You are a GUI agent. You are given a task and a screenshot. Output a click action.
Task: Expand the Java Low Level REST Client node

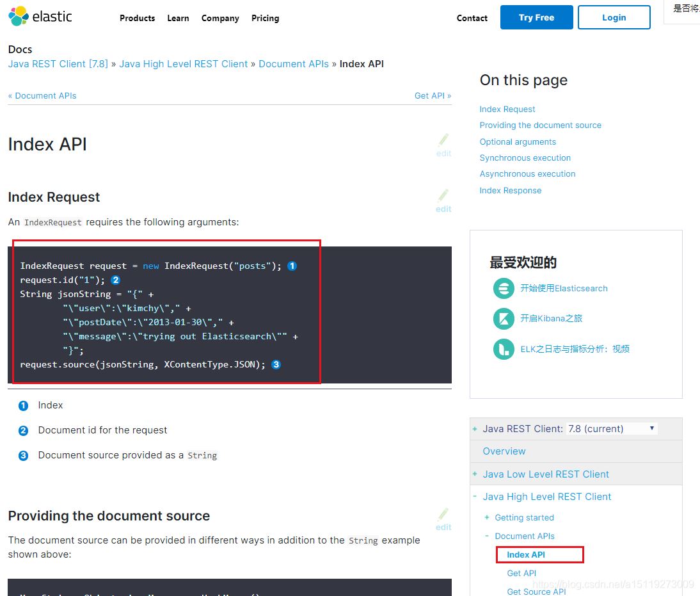point(475,474)
